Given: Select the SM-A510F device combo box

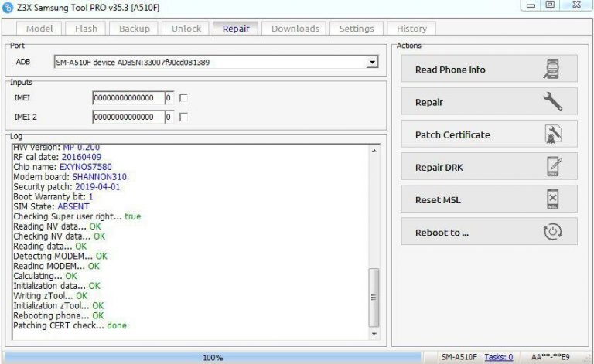Looking at the screenshot, I should click(216, 62).
